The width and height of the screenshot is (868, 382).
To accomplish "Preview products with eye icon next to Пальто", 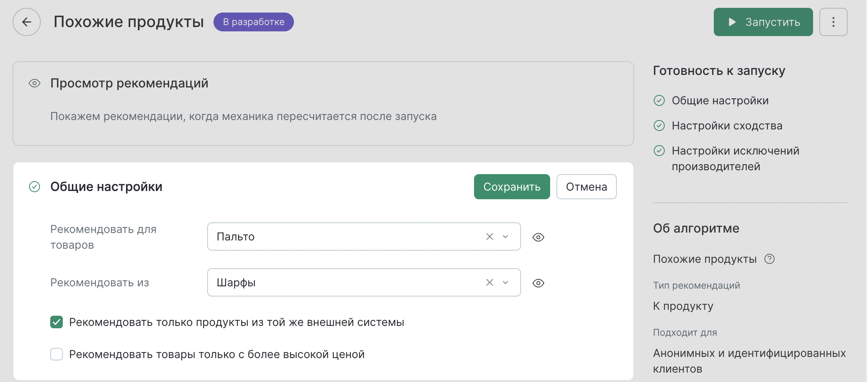I will click(538, 237).
